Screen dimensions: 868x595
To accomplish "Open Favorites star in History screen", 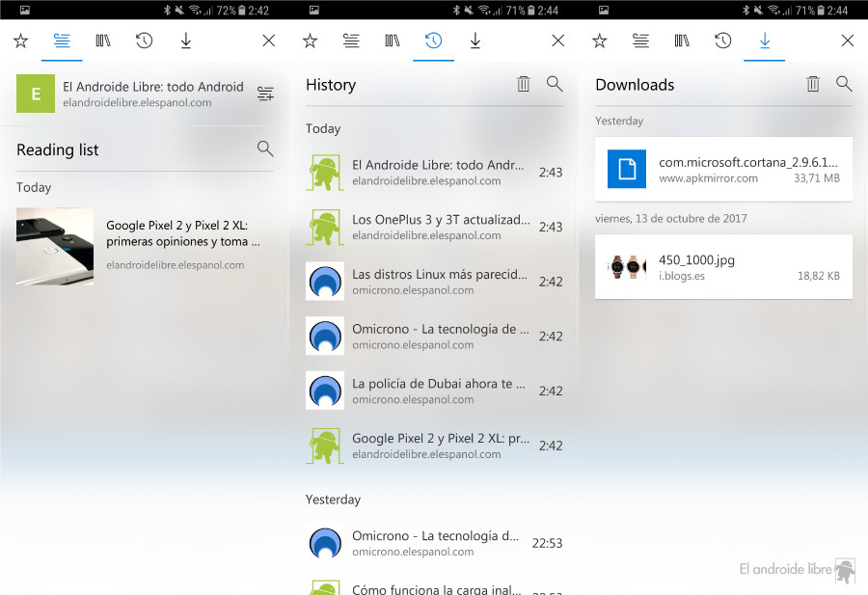I will [x=310, y=41].
